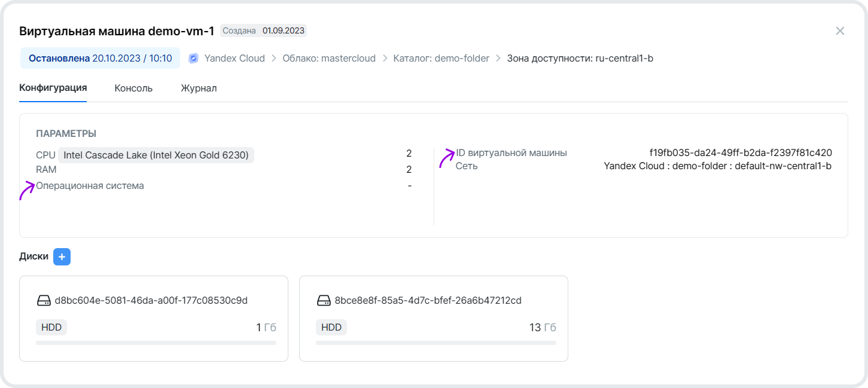Go to Облако: mastercloud breadcrumb

coord(329,59)
